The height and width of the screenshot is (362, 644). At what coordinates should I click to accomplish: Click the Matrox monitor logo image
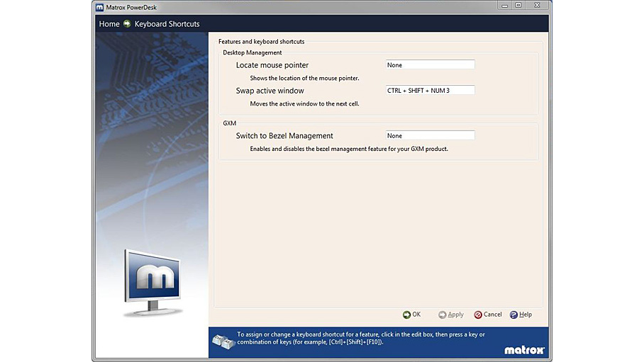[x=152, y=283]
